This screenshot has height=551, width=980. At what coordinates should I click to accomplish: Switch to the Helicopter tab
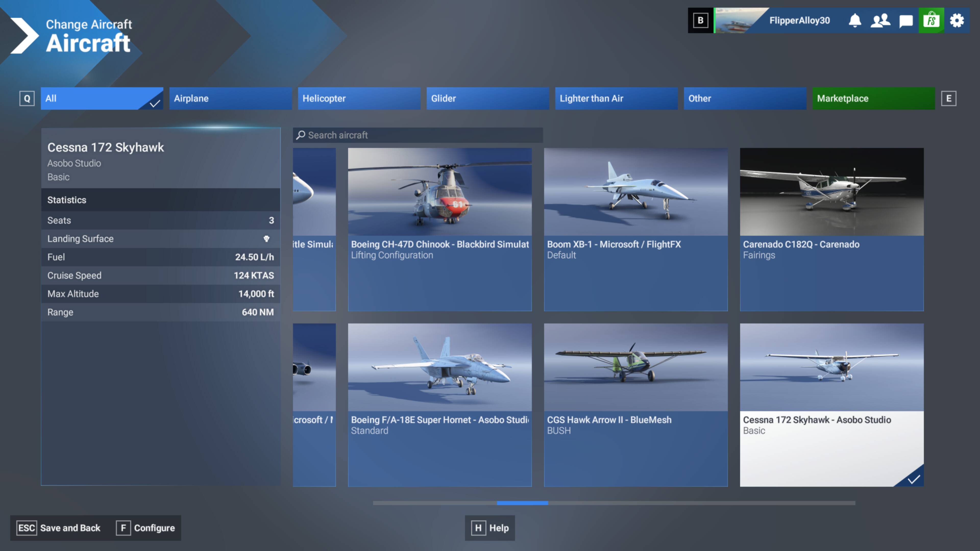point(359,98)
